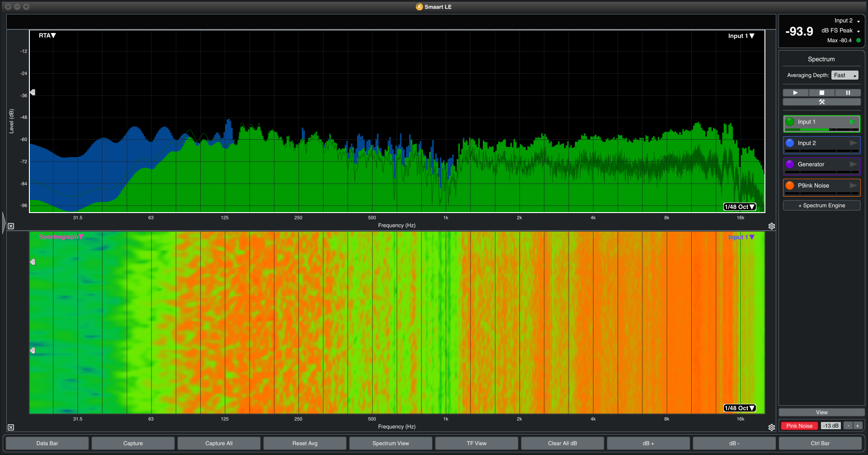Image resolution: width=868 pixels, height=455 pixels.
Task: Select the Input 2 spectrum engine
Action: pyautogui.click(x=821, y=145)
